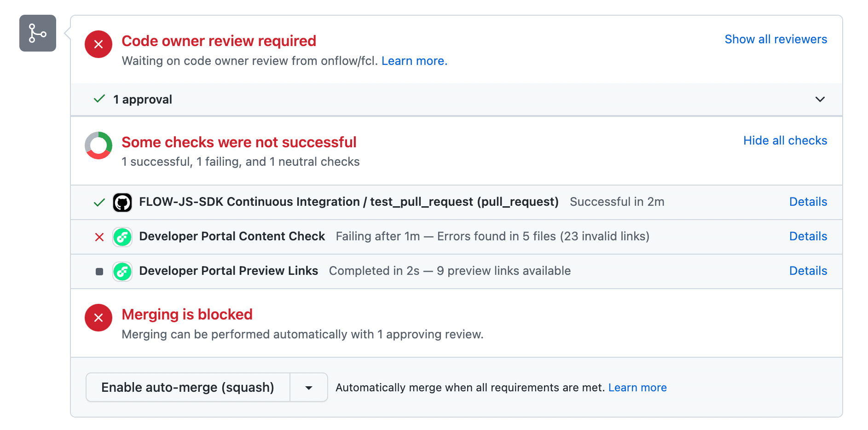Collapse checks using Hide all checks

point(785,140)
